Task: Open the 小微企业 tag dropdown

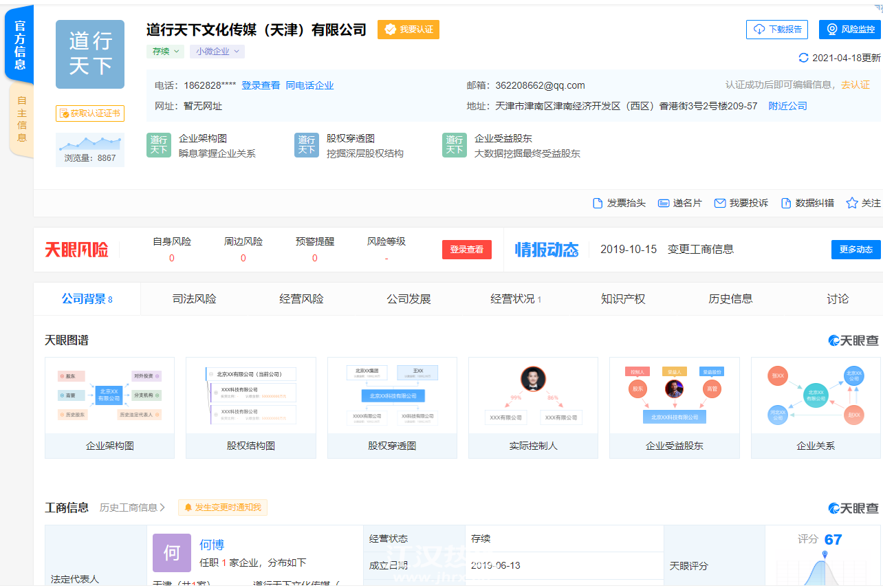Action: (217, 51)
